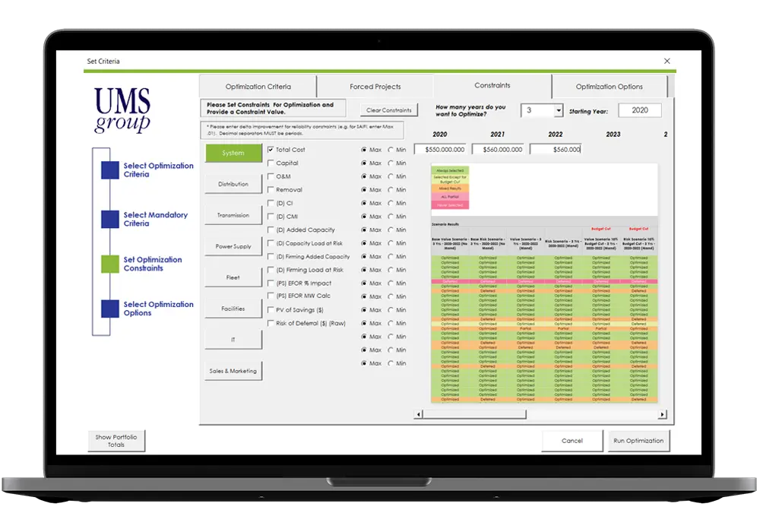The image size is (760, 532).
Task: Open the Forced Projects tab
Action: click(x=375, y=87)
